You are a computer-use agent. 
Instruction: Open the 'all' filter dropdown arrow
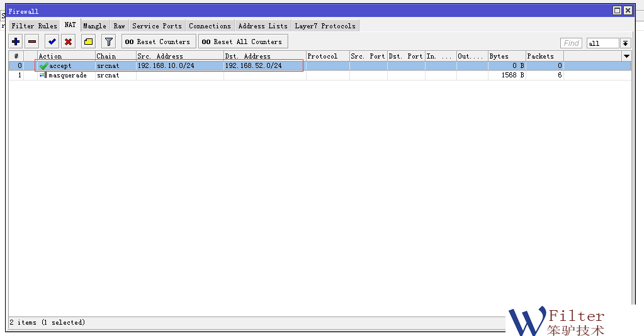point(625,43)
